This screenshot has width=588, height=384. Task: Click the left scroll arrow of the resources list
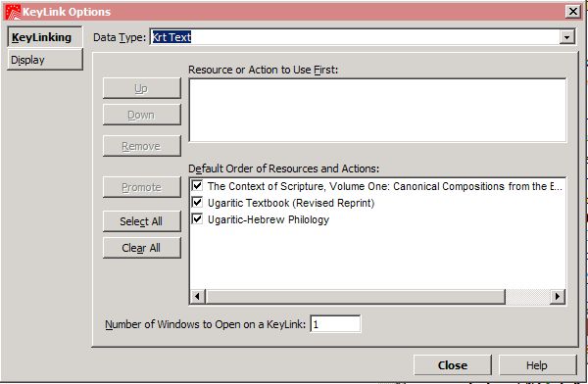197,296
